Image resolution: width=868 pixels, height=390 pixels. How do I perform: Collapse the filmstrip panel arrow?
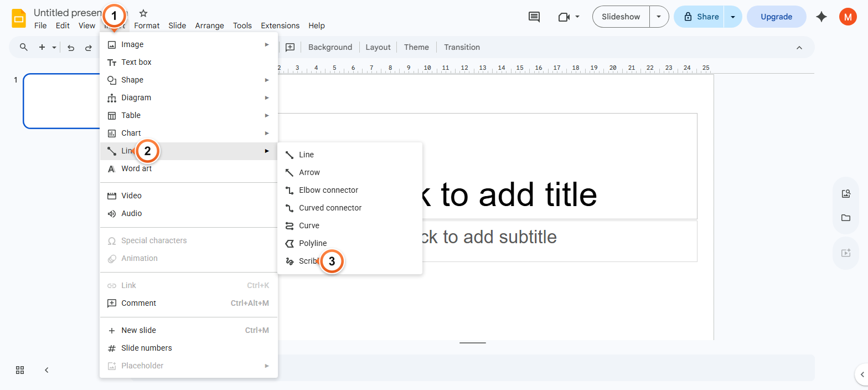pos(47,370)
